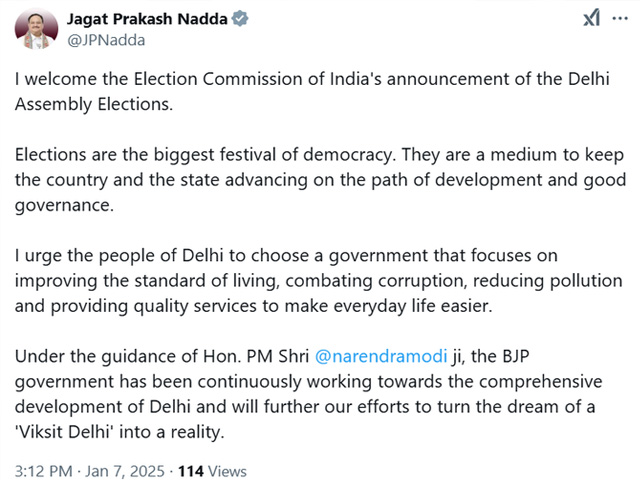
Task: Open the Grok explain-post icon
Action: pos(591,18)
